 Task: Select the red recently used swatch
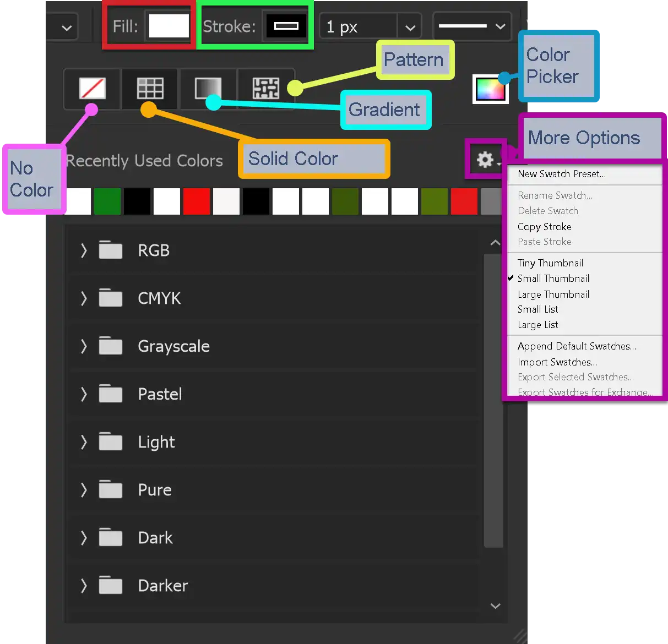(x=197, y=201)
